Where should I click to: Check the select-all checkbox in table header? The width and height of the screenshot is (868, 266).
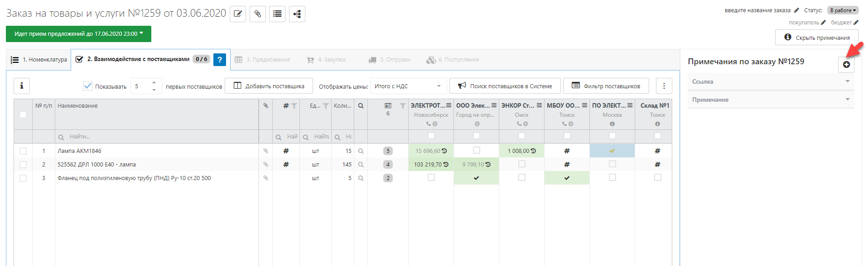tap(23, 114)
